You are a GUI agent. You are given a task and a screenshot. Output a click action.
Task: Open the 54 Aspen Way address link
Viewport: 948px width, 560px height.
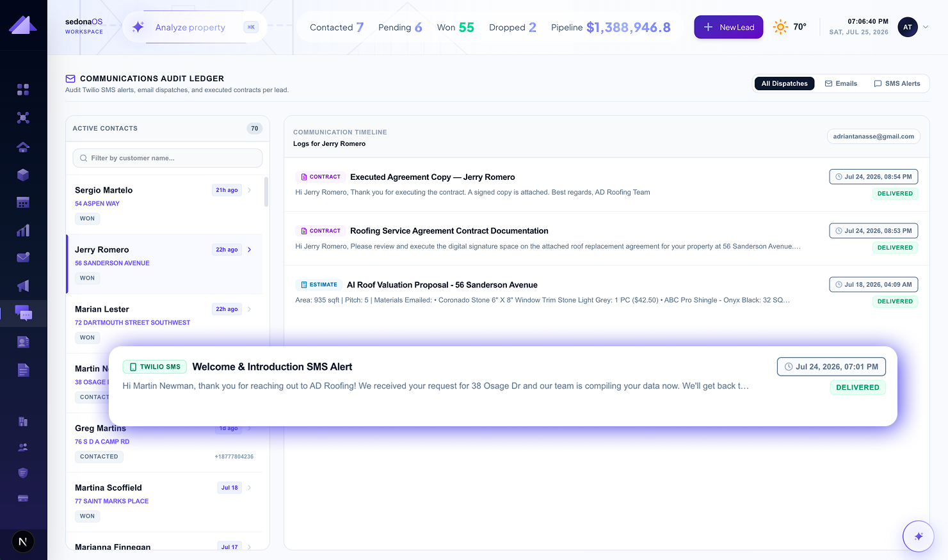point(97,204)
